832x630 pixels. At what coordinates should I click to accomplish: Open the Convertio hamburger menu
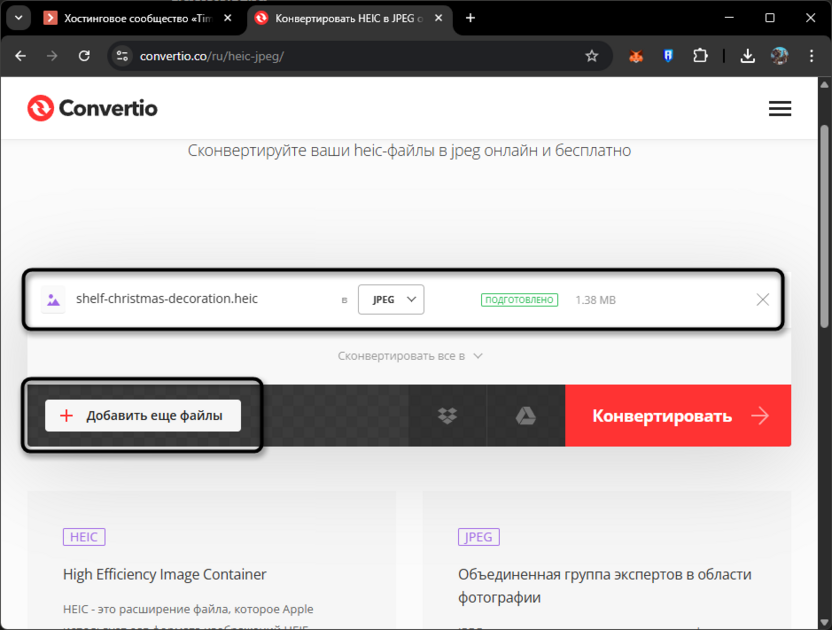click(780, 108)
